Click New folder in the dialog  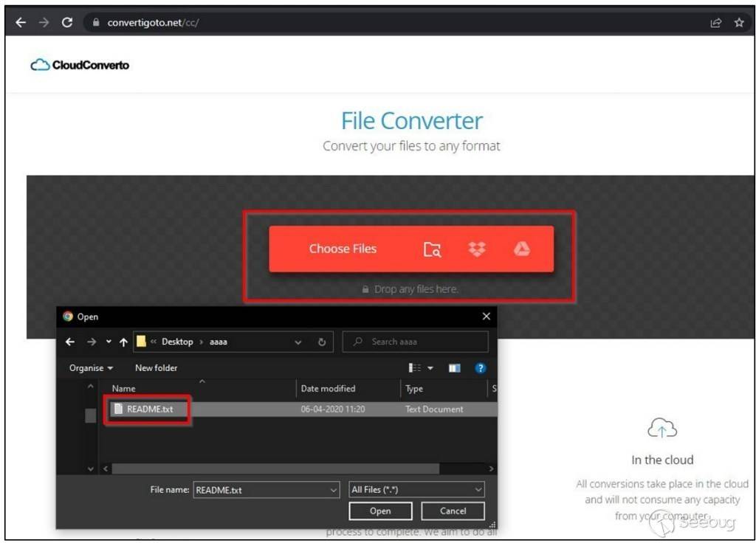pos(157,368)
